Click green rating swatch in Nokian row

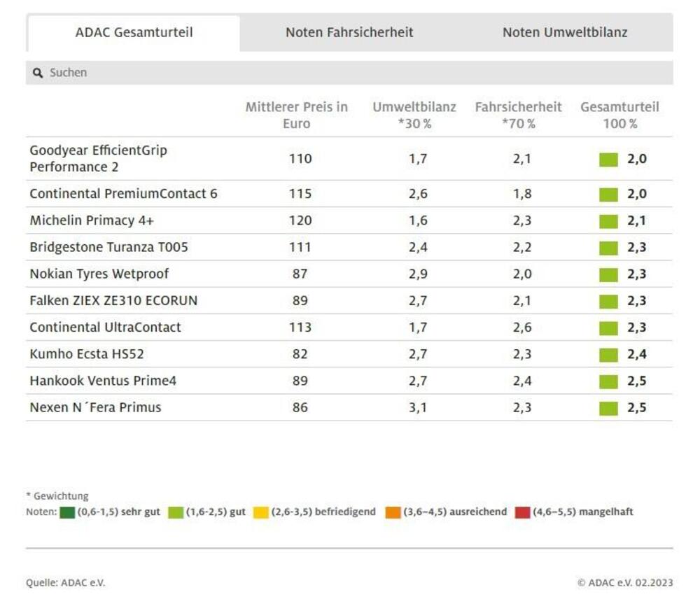pos(608,275)
